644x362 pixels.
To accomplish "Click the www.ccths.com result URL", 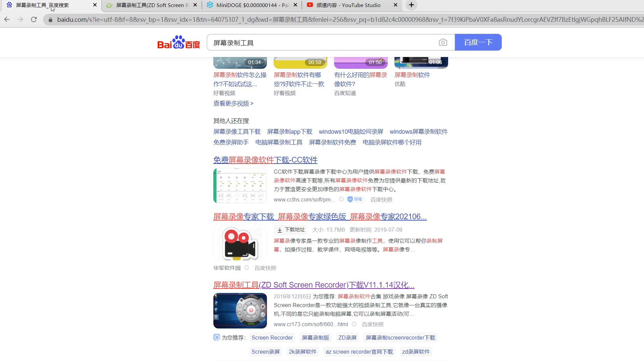I will click(x=304, y=199).
